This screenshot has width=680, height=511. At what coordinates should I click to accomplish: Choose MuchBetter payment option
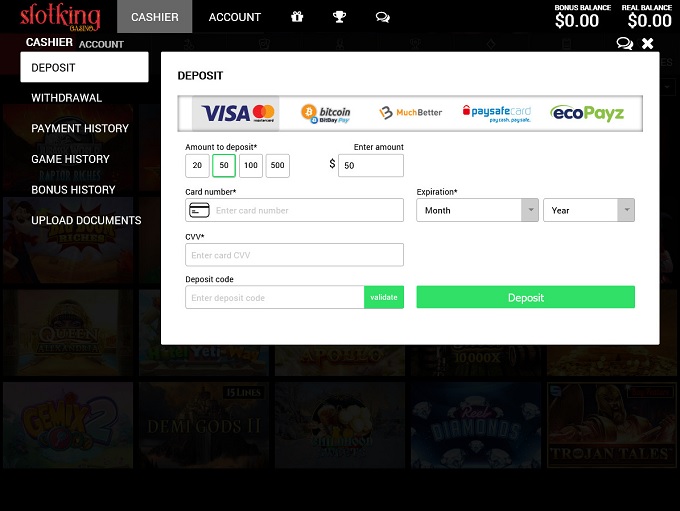(x=411, y=113)
